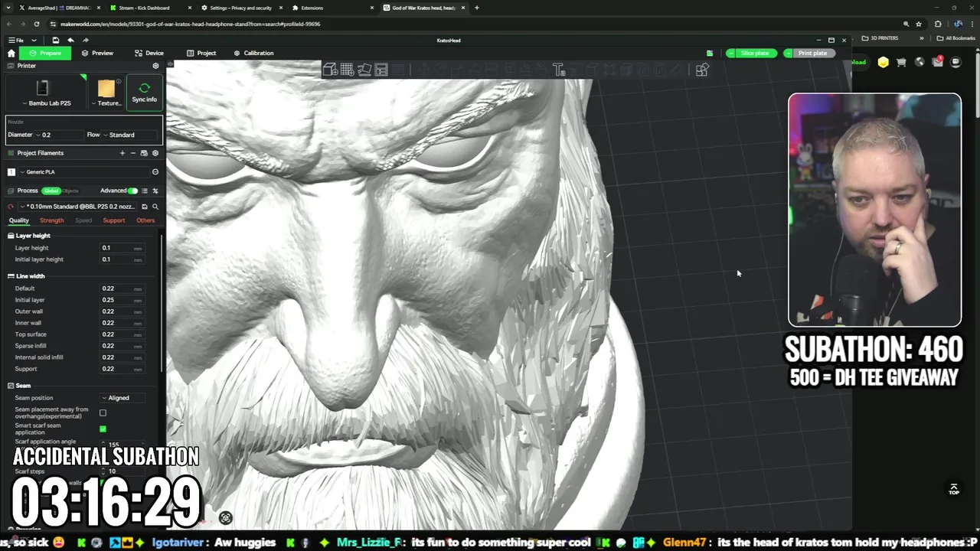Open the compare presets icon in Process
The image size is (980, 551).
click(155, 191)
